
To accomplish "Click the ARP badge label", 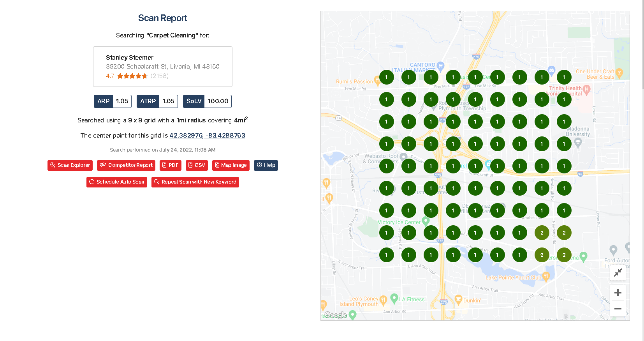I will point(104,101).
